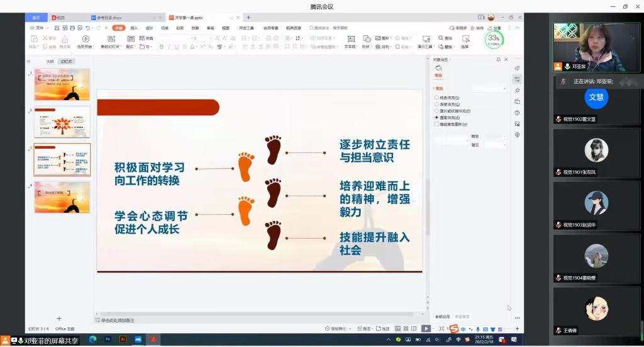644x347 pixels.
Task: Switch to the Insert (插入) ribbon tab
Action: point(134,28)
